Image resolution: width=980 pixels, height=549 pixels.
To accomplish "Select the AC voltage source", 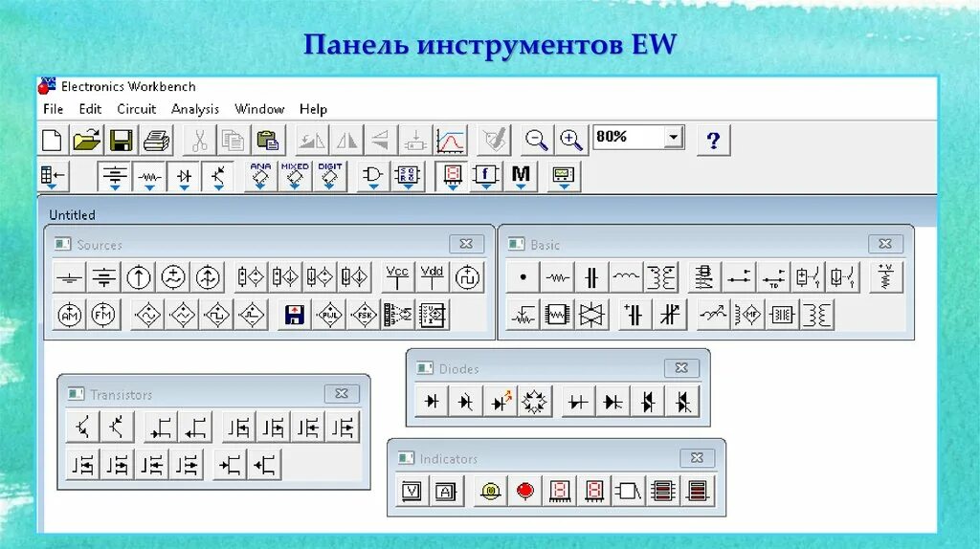I will (x=173, y=277).
